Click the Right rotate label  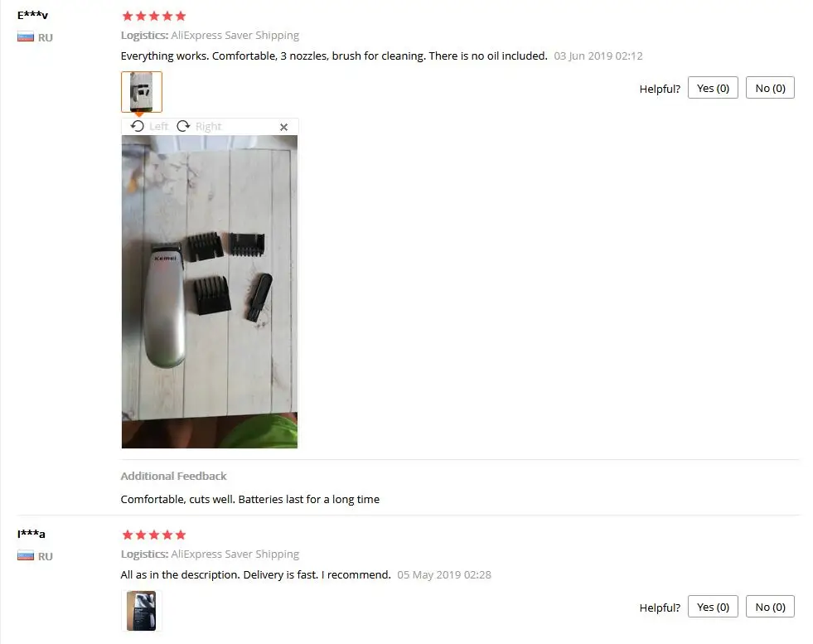click(209, 127)
